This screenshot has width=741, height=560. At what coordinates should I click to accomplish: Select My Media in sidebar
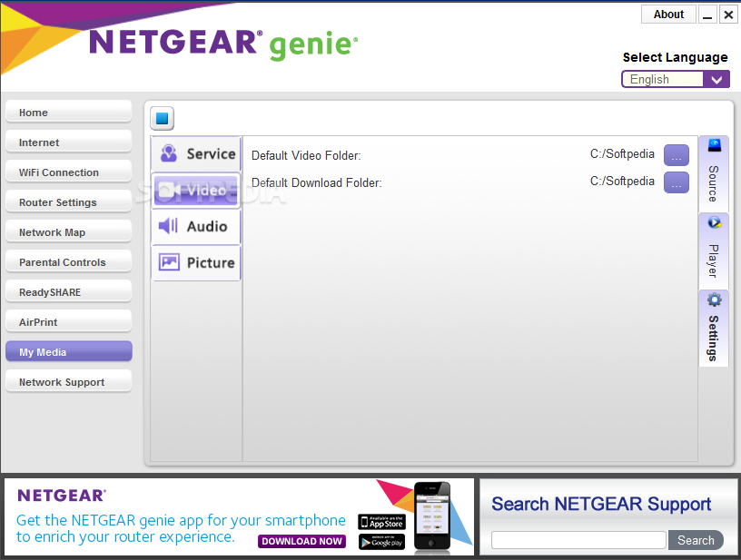[68, 352]
